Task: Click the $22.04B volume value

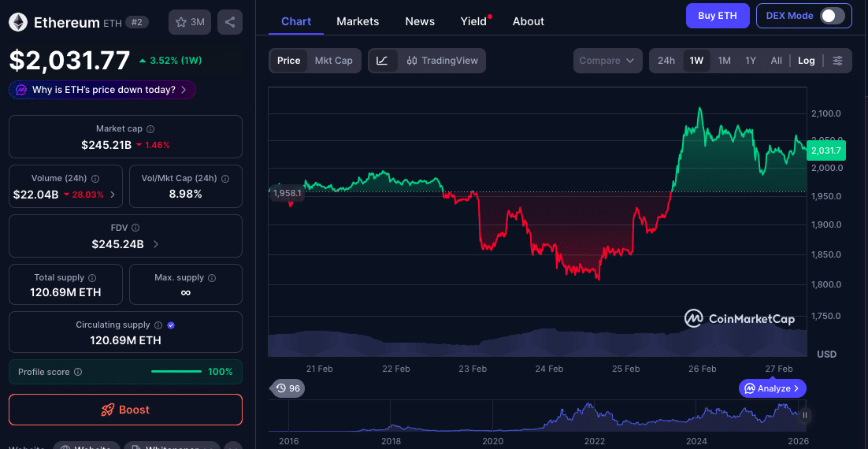Action: (x=36, y=195)
